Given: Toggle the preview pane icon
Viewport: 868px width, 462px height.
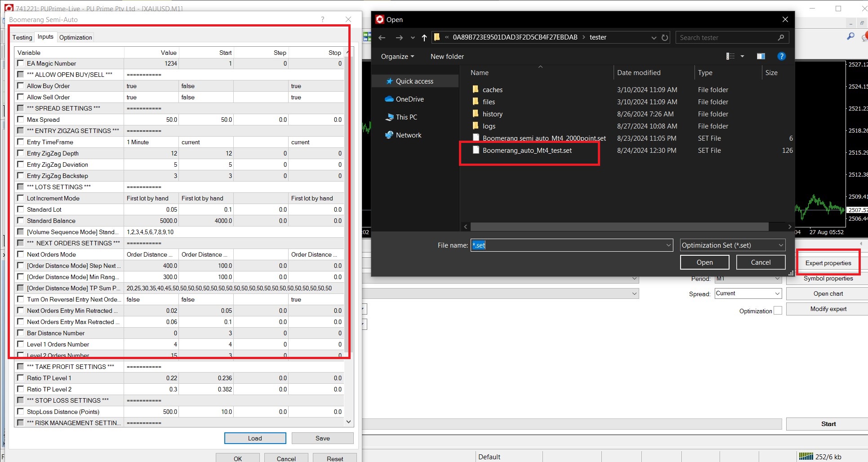Looking at the screenshot, I should coord(761,56).
